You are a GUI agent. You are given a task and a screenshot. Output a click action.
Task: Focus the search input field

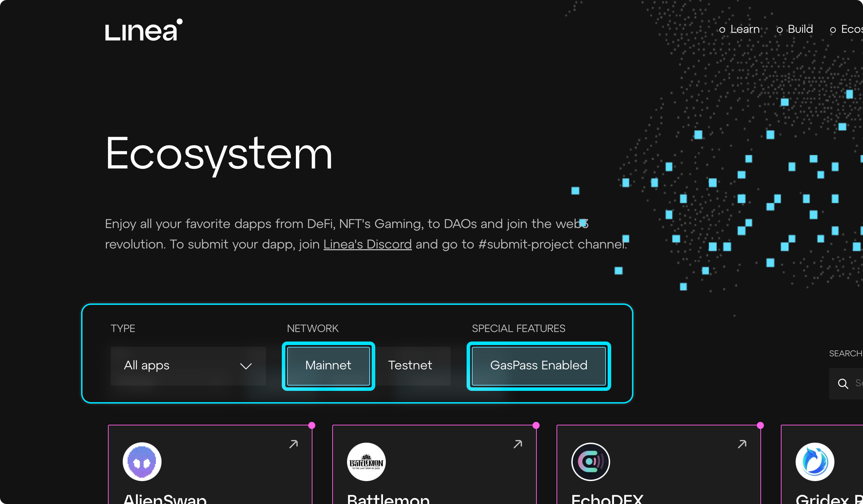(846, 383)
